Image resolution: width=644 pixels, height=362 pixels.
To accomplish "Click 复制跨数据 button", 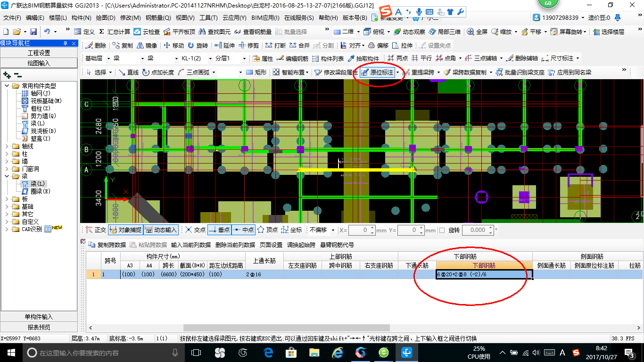I will [x=107, y=245].
